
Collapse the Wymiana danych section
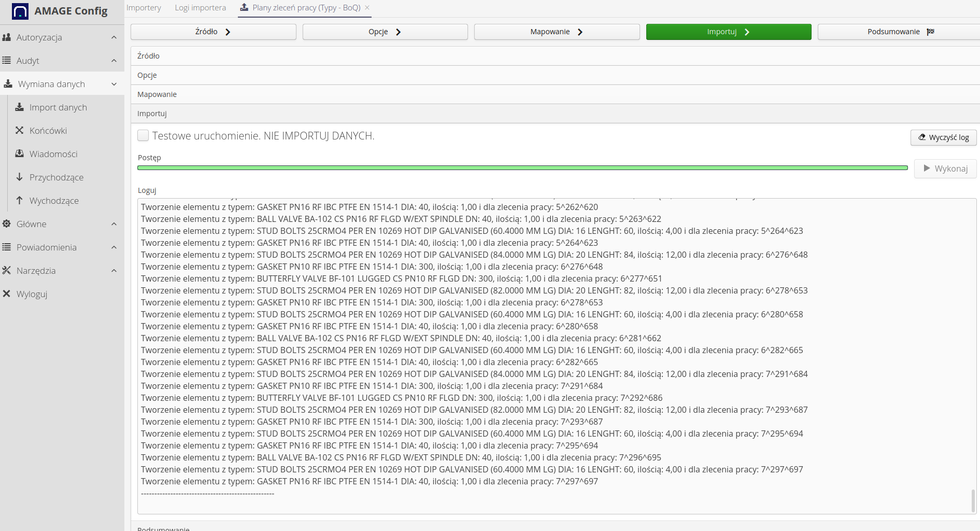pyautogui.click(x=113, y=84)
